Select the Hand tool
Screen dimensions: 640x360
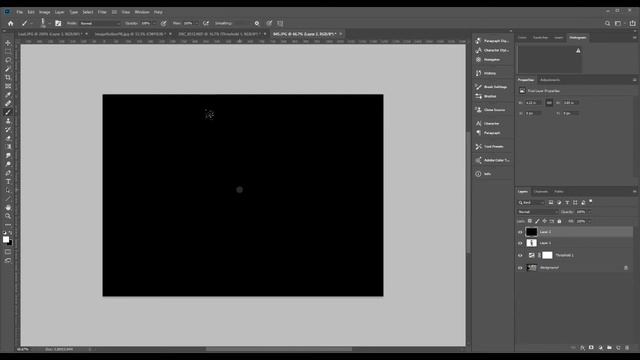click(8, 207)
